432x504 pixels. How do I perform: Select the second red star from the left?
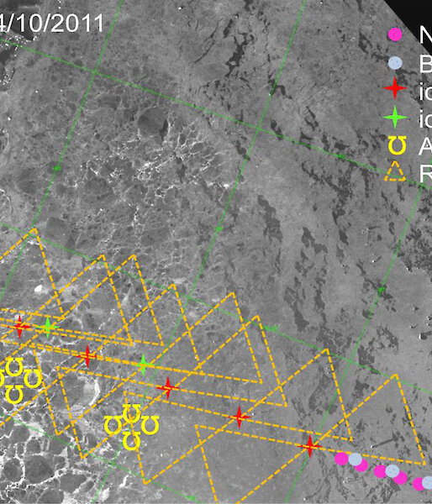pyautogui.click(x=87, y=356)
